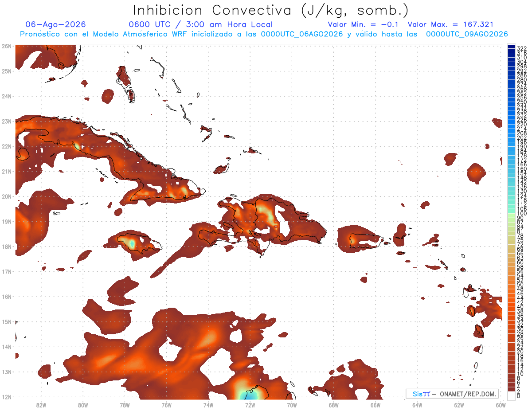Click the 23N latitude label
This screenshot has width=532, height=411.
coord(6,121)
